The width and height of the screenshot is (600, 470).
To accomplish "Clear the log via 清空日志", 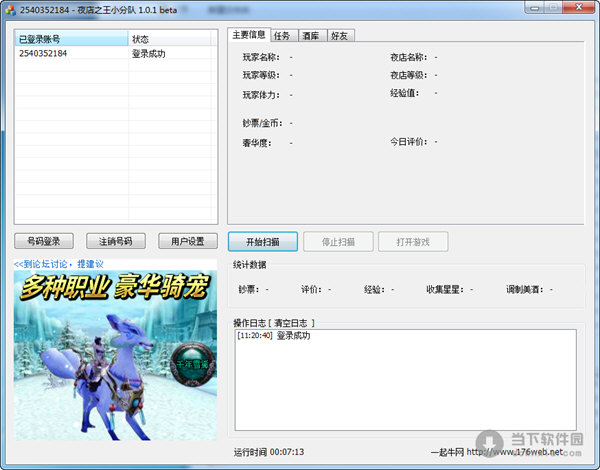I will click(x=291, y=323).
